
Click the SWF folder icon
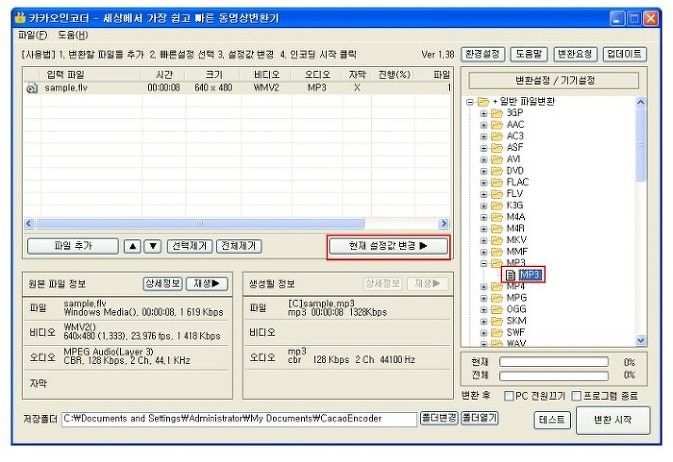(x=497, y=333)
